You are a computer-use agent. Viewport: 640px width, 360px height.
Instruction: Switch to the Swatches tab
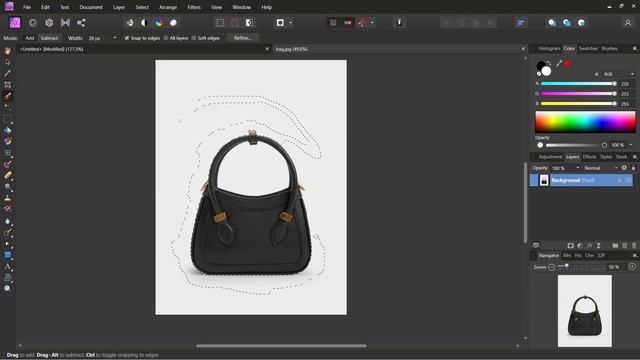click(588, 49)
